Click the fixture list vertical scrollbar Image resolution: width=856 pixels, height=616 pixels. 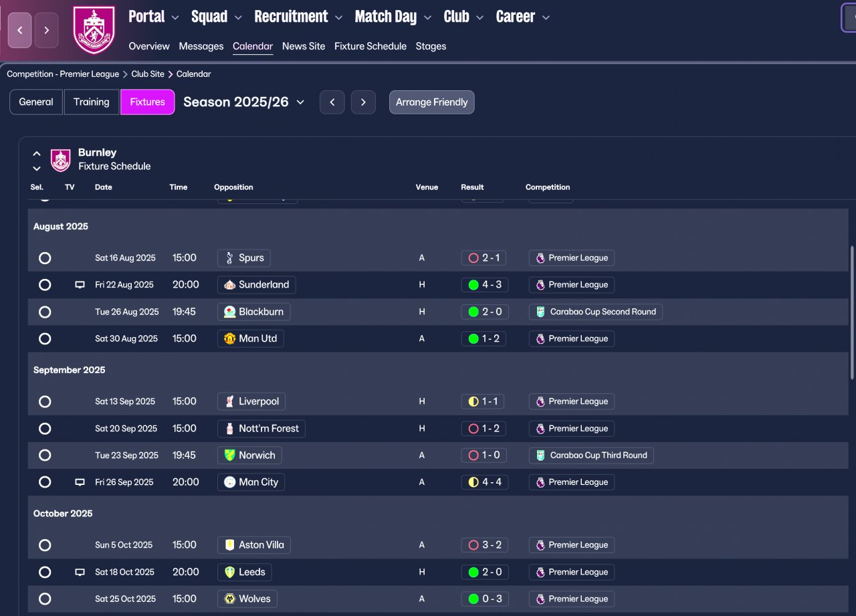(x=852, y=313)
